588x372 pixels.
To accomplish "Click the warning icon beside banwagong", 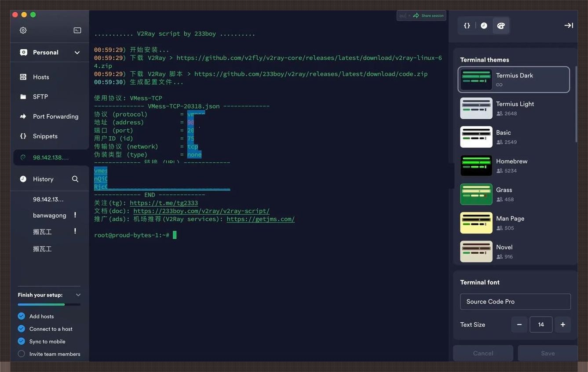I will pos(75,215).
